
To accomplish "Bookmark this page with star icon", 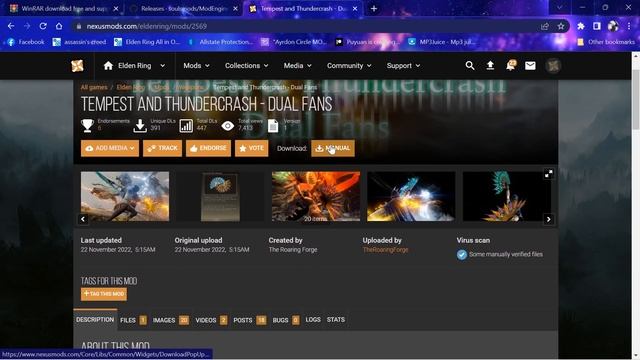I will point(561,26).
